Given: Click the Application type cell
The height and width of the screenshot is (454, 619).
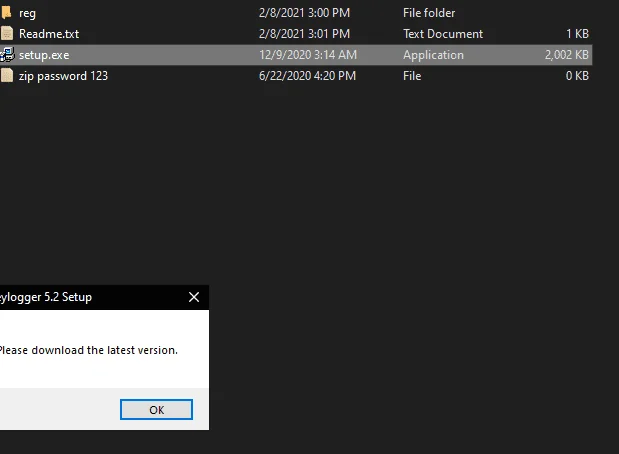Looking at the screenshot, I should (x=433, y=55).
